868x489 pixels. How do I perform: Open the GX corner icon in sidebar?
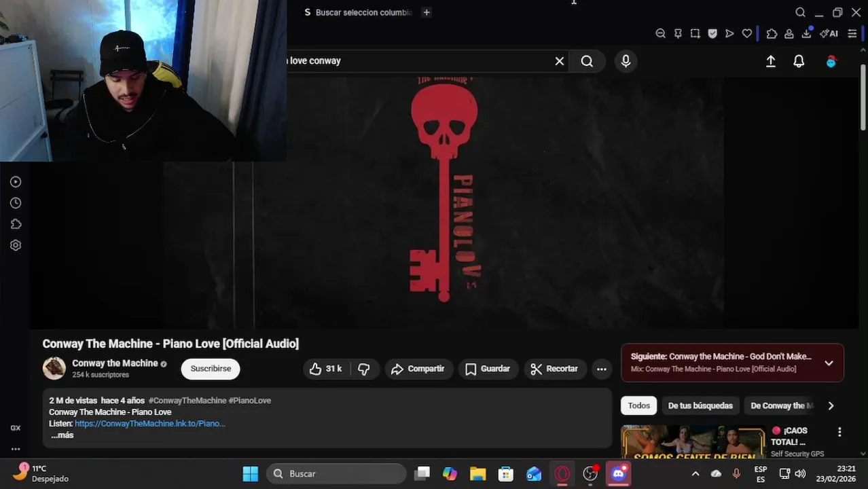[16, 429]
